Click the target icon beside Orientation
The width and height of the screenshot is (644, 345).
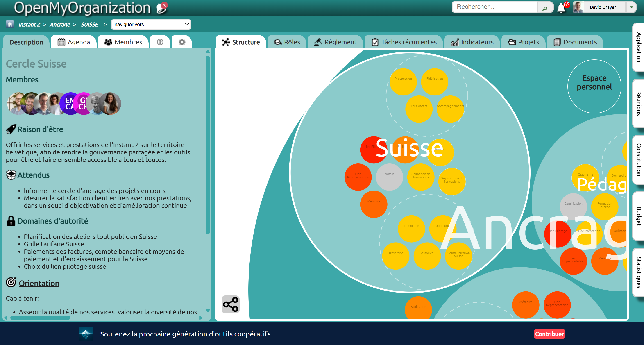[11, 282]
